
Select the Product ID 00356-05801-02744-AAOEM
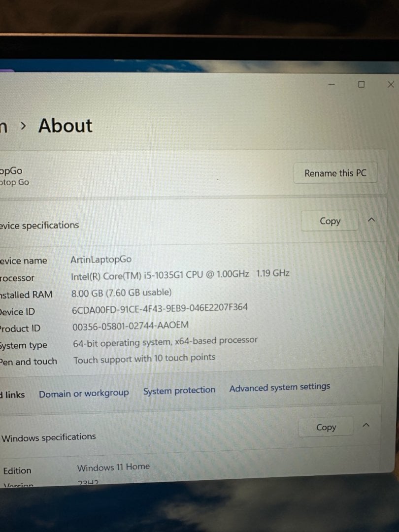[x=131, y=326]
